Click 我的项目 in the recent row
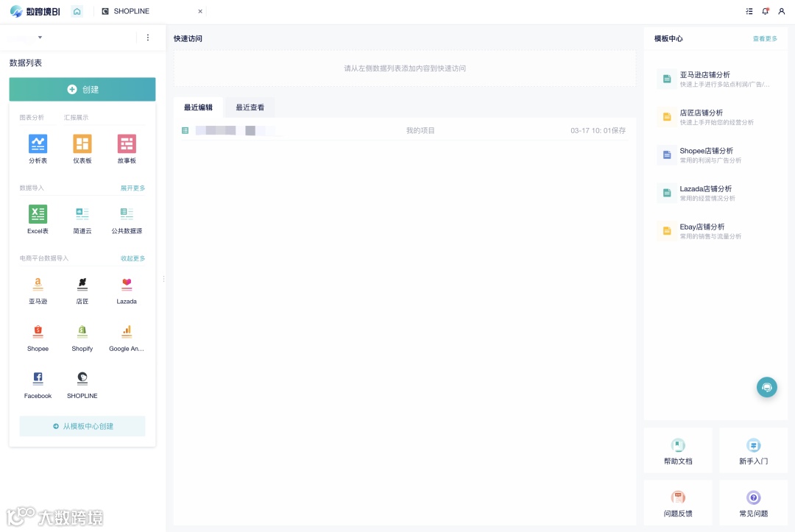 pos(420,131)
